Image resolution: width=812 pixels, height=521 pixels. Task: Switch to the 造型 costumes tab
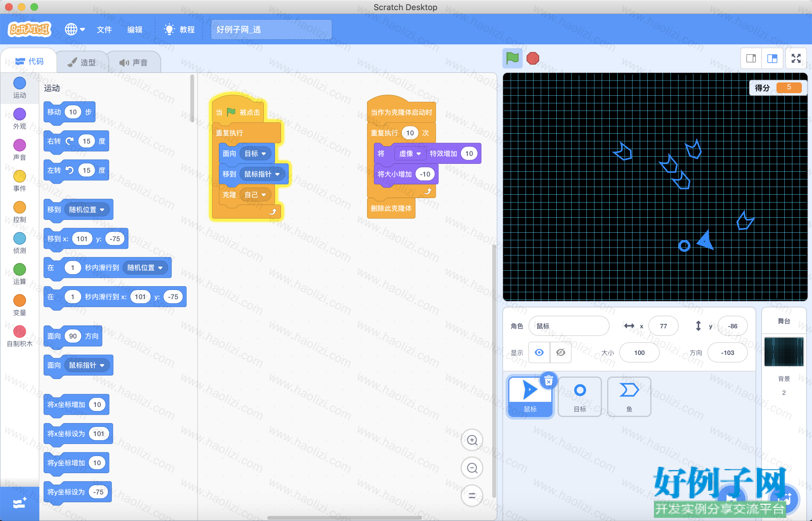82,62
